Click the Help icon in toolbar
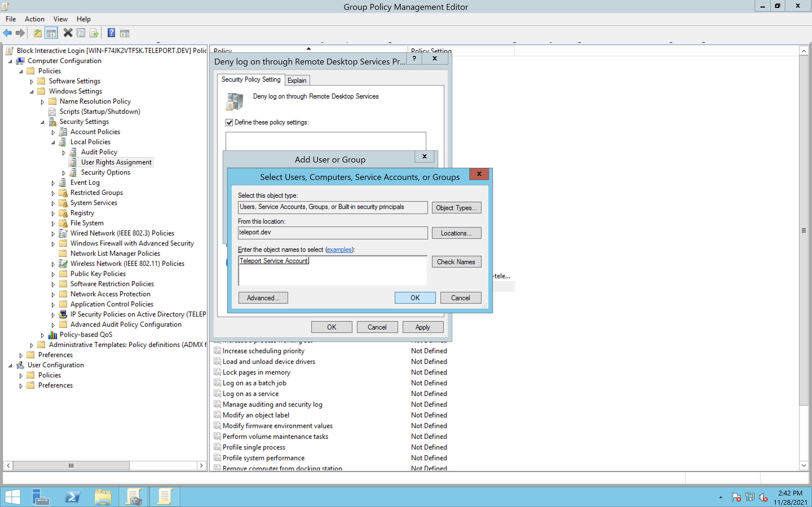 111,33
